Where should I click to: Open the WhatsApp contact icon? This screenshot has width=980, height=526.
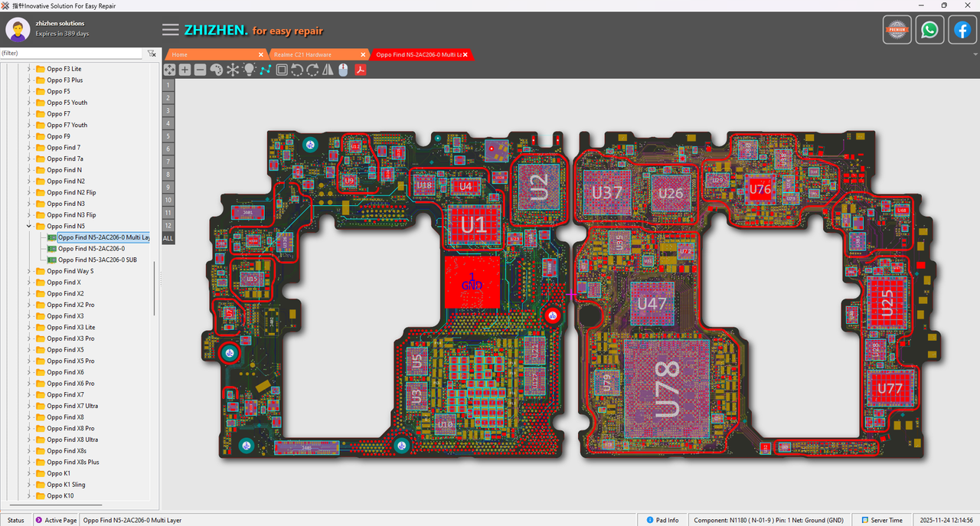(x=929, y=30)
